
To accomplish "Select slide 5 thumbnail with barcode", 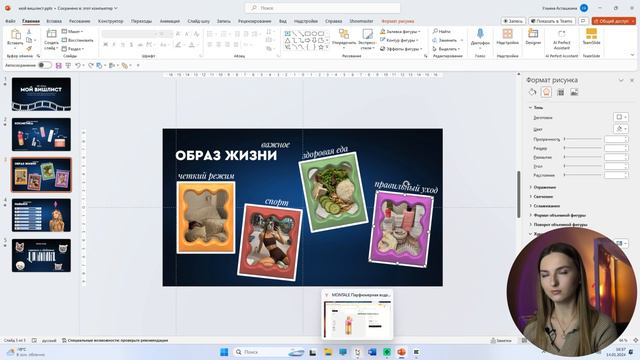I will (41, 256).
